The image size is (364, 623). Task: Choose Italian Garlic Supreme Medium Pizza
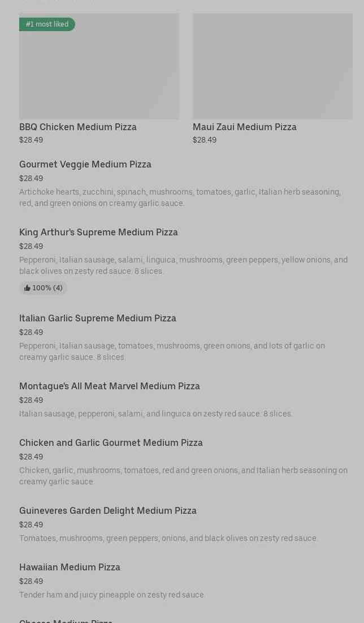98,318
